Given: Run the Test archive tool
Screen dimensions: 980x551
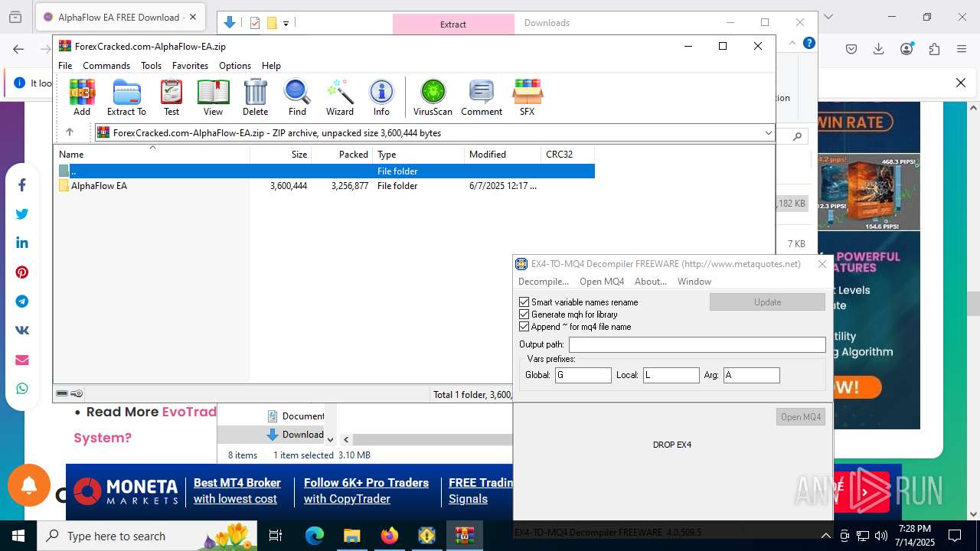Looking at the screenshot, I should pyautogui.click(x=171, y=97).
